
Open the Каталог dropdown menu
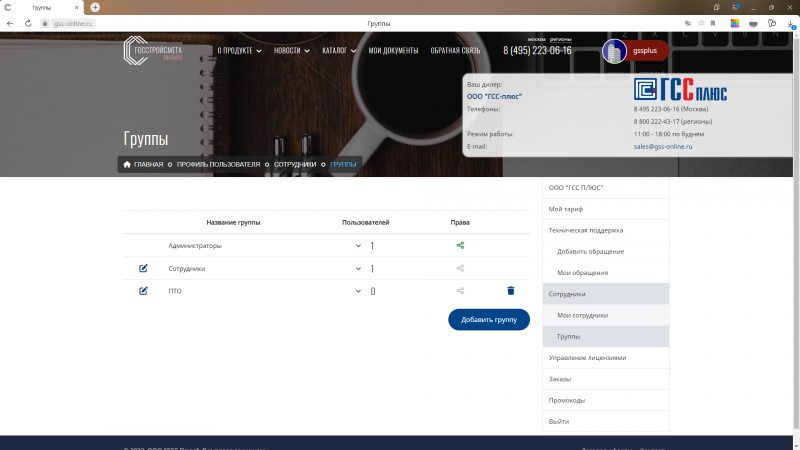point(339,51)
